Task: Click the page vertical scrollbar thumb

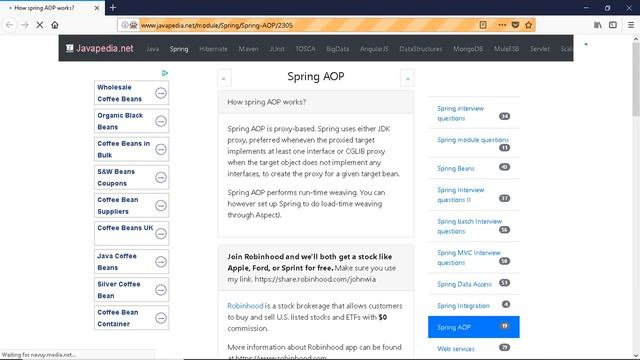Action: pyautogui.click(x=636, y=78)
